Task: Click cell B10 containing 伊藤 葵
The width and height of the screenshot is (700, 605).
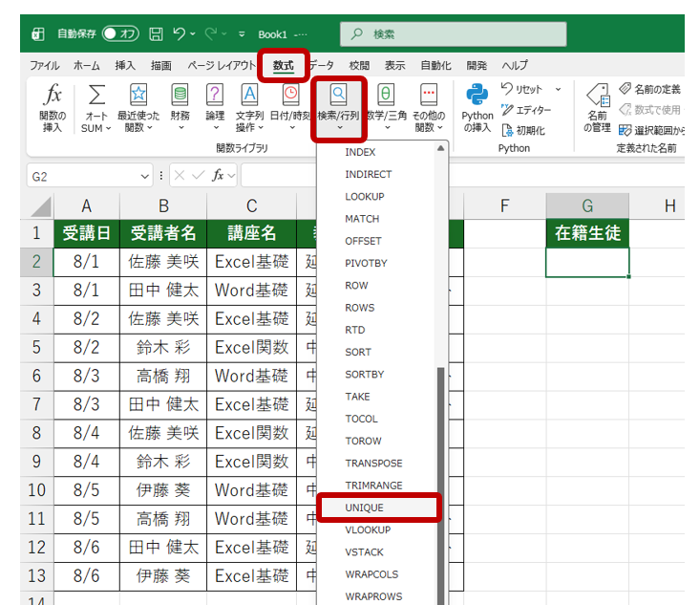Action: coord(163,490)
